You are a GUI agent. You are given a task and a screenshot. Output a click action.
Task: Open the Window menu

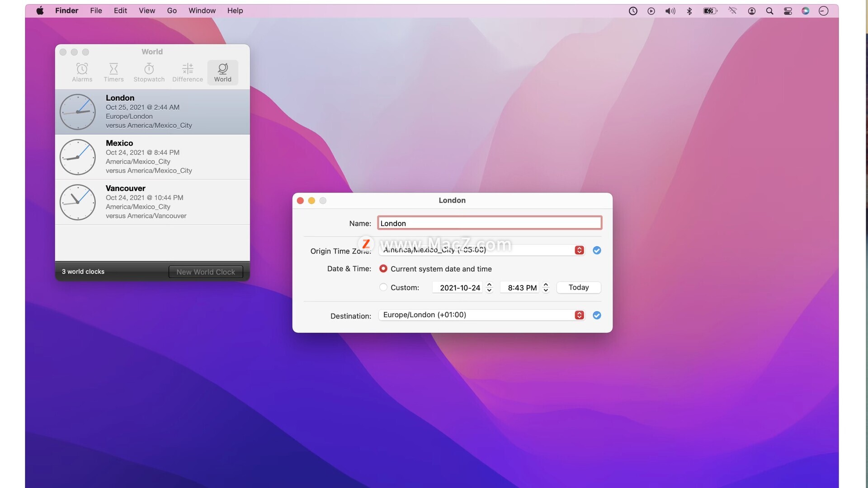202,11
